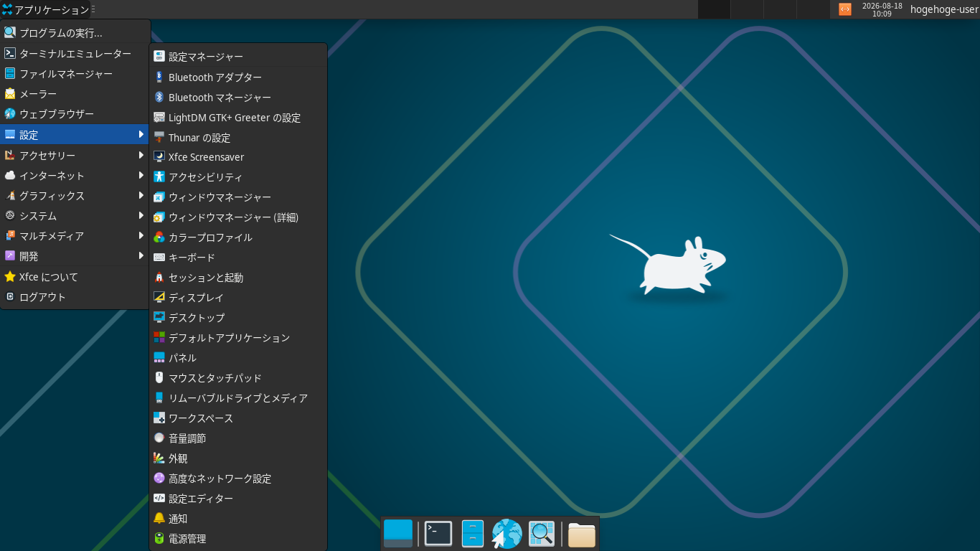Expand the マルチメディア submenu
The height and width of the screenshot is (551, 980).
(75, 236)
